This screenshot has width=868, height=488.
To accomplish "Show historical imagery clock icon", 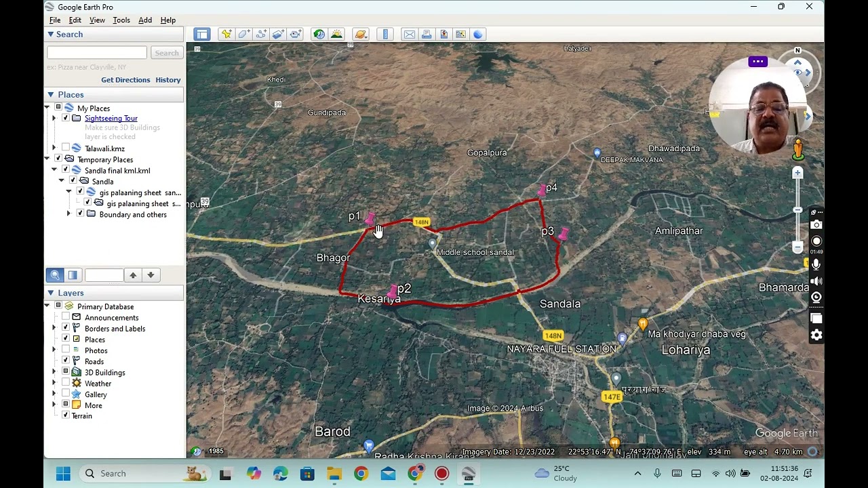I will click(319, 34).
